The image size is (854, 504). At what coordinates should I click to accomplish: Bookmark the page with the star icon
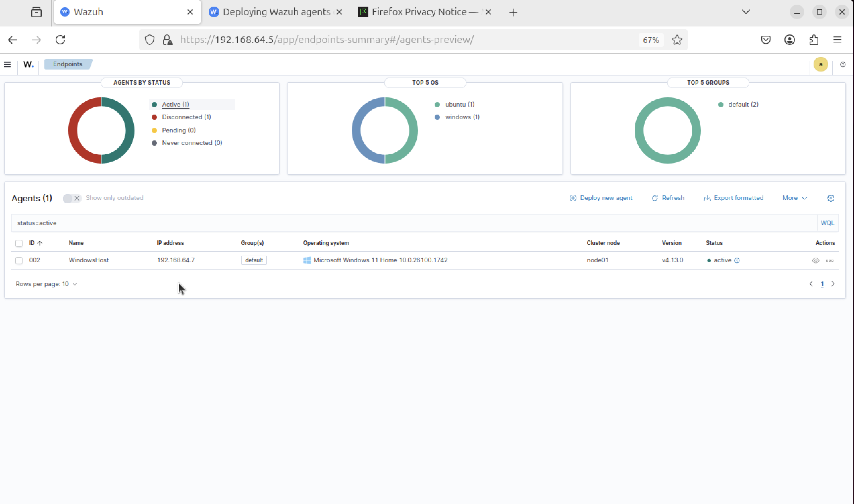[x=677, y=40]
